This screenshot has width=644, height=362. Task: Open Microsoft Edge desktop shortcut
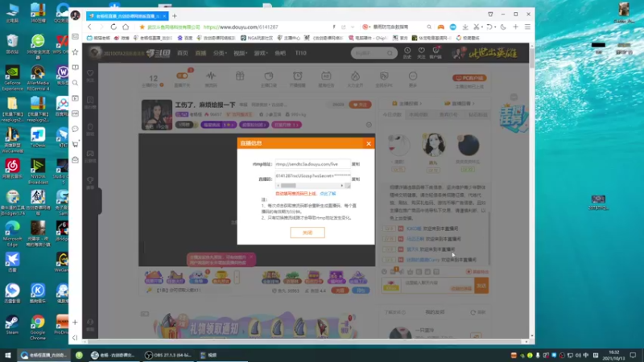point(12,234)
